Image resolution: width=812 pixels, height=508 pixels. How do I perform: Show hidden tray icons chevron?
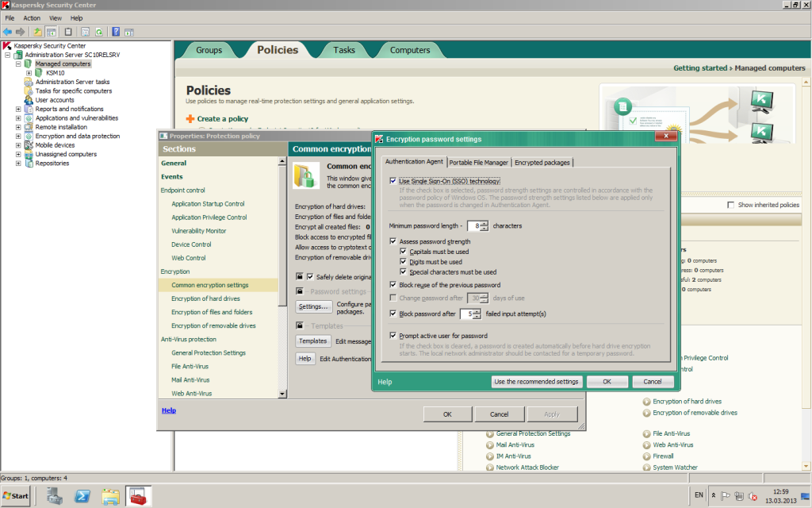point(714,495)
